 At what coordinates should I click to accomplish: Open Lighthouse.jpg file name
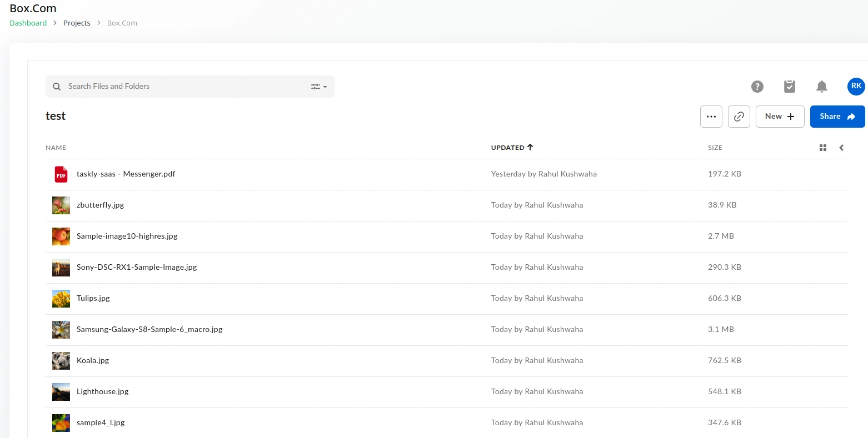click(103, 391)
